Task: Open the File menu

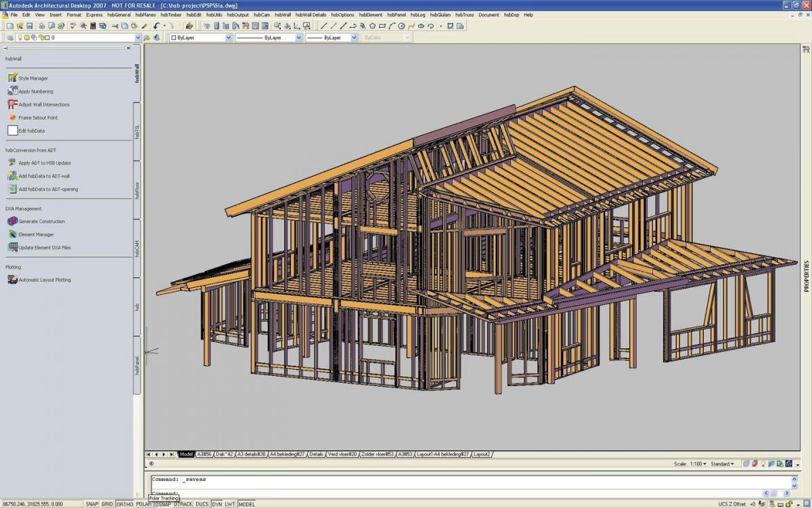Action: tap(14, 14)
